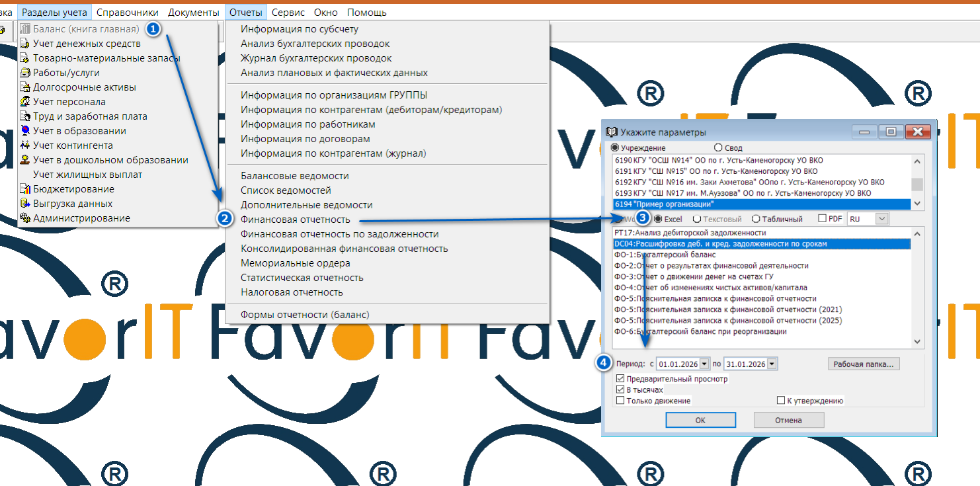This screenshot has height=486, width=980.
Task: Click the Долгосрочные активы house icon
Action: (25, 87)
